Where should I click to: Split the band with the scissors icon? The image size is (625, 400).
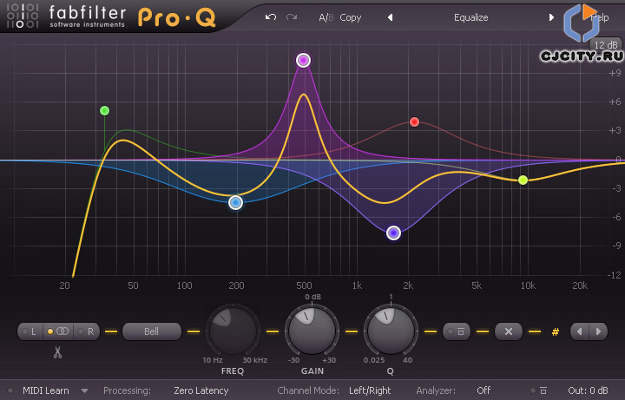coord(58,353)
